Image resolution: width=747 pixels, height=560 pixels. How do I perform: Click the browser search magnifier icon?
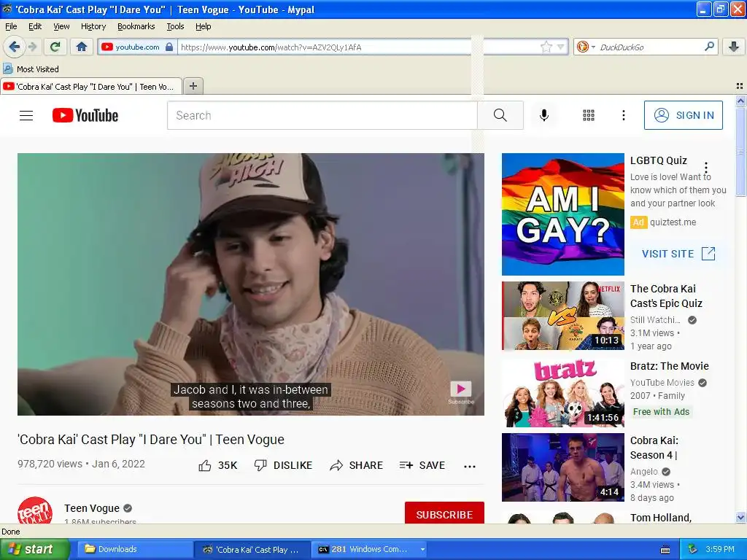(x=709, y=47)
